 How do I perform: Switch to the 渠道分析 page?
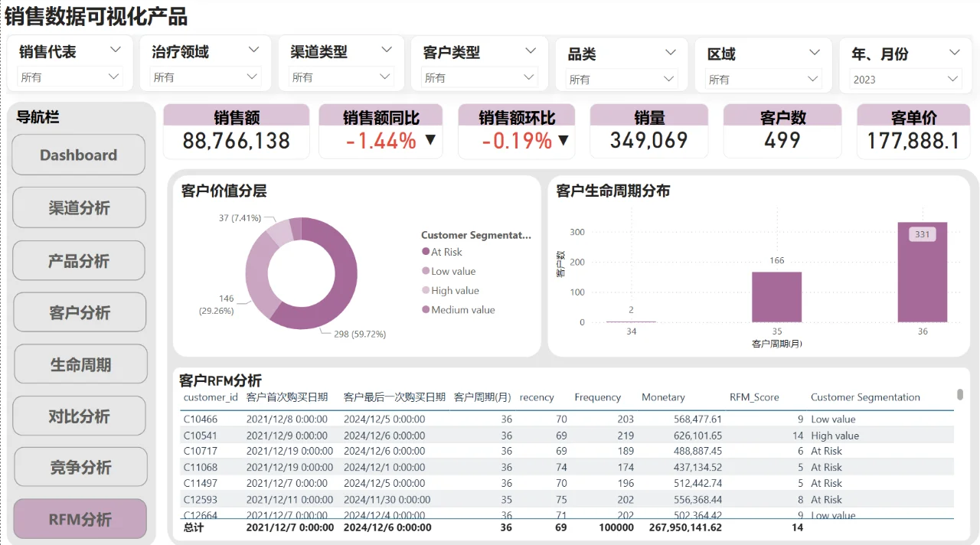[x=79, y=207]
